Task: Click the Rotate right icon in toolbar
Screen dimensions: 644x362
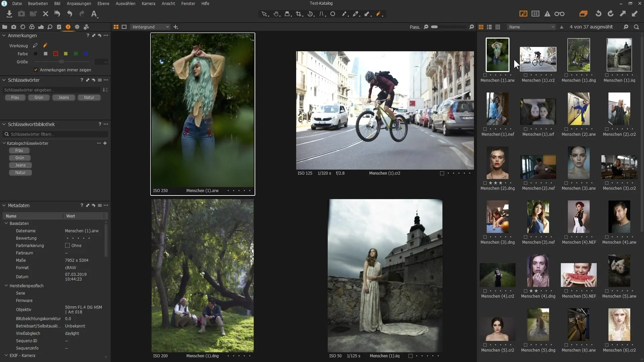Action: [610, 14]
